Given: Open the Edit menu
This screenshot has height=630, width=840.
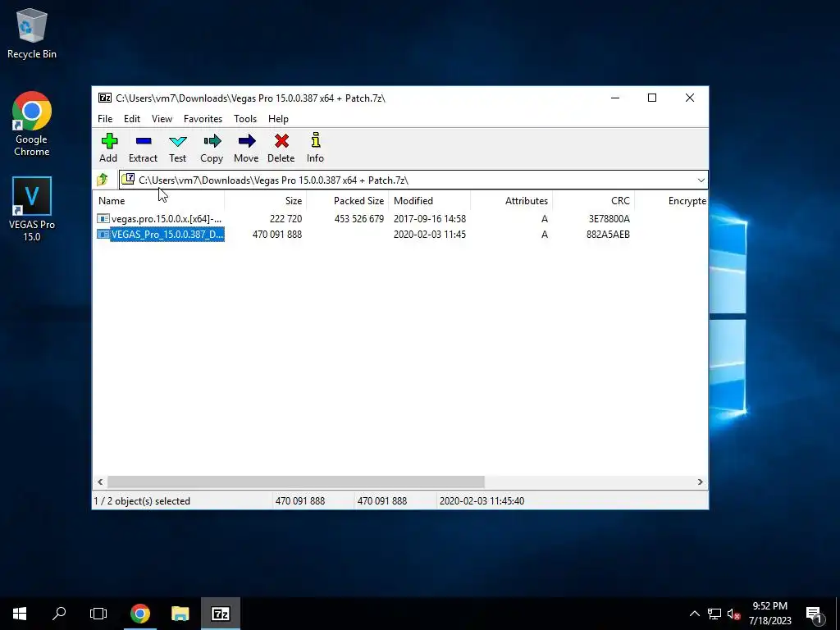Looking at the screenshot, I should click(x=132, y=119).
